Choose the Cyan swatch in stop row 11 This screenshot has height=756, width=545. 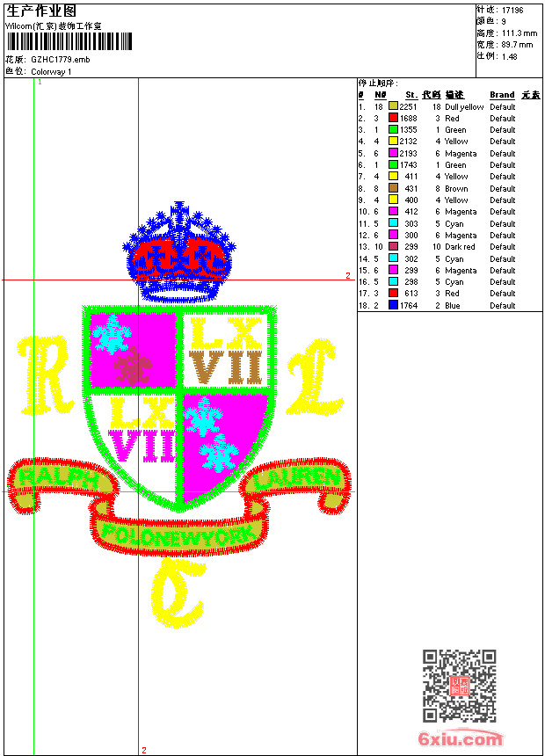[x=393, y=223]
